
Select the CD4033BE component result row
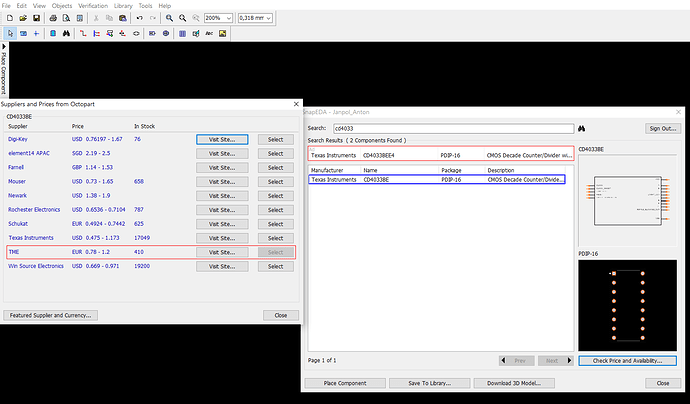click(x=440, y=180)
